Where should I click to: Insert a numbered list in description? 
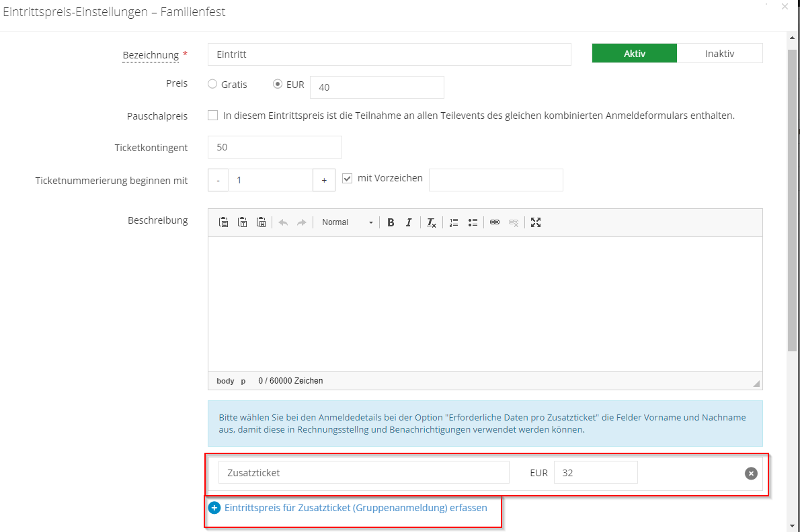454,222
